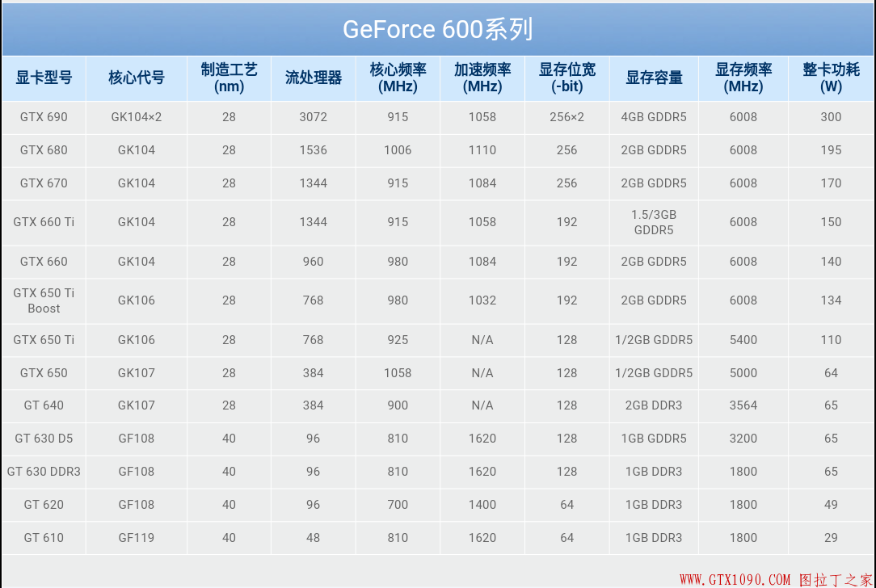Viewport: 876px width, 588px height.
Task: Click the GeForce 600系列 title banner
Action: point(437,29)
